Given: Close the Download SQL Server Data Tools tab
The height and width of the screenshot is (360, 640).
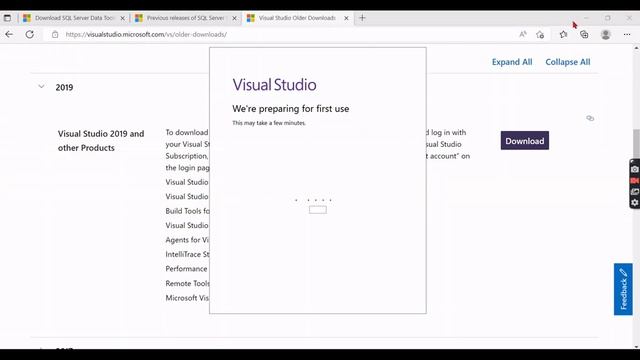Looking at the screenshot, I should pyautogui.click(x=122, y=18).
